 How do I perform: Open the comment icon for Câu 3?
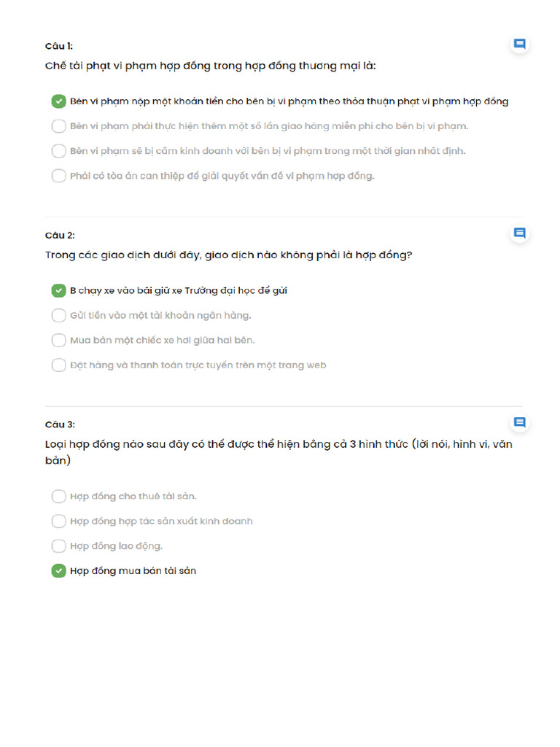click(519, 422)
